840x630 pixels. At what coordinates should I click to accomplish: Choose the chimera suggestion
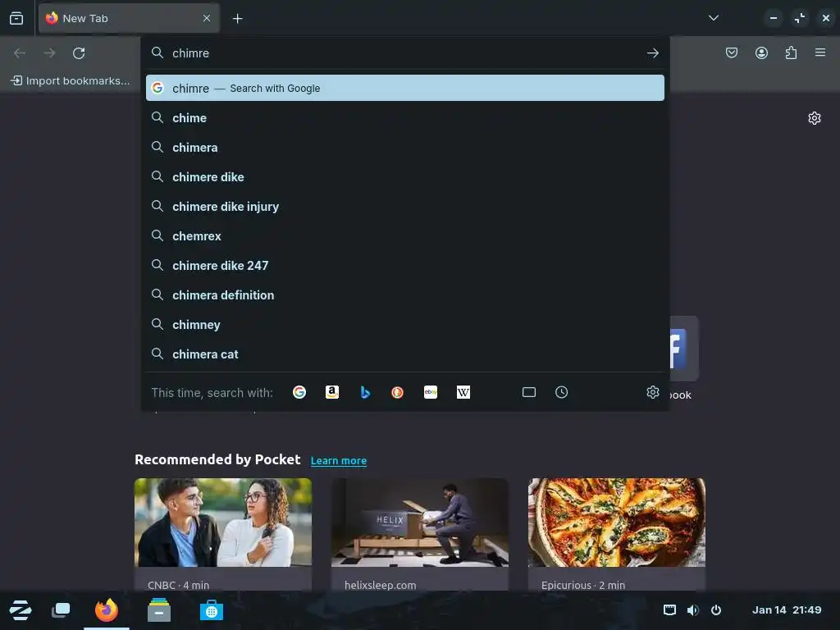(405, 148)
